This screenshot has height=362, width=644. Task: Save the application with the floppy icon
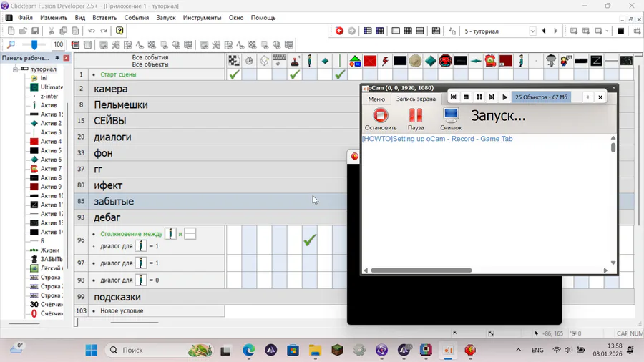35,31
